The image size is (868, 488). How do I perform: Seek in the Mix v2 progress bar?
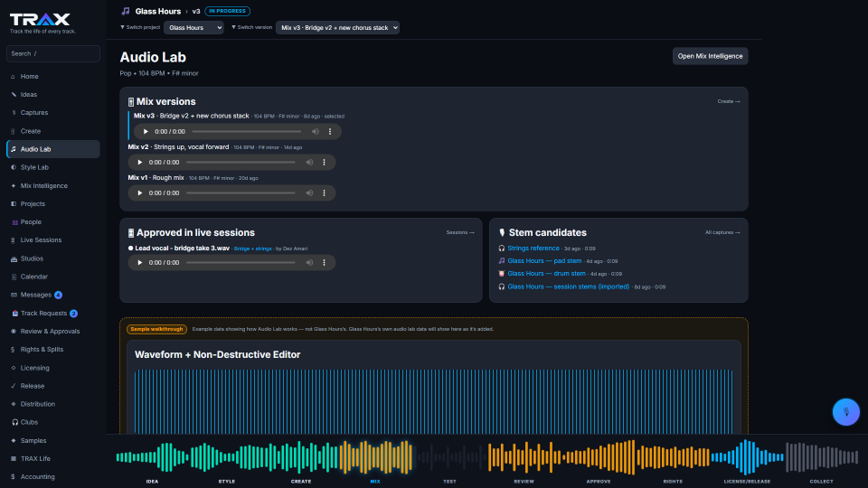(241, 162)
